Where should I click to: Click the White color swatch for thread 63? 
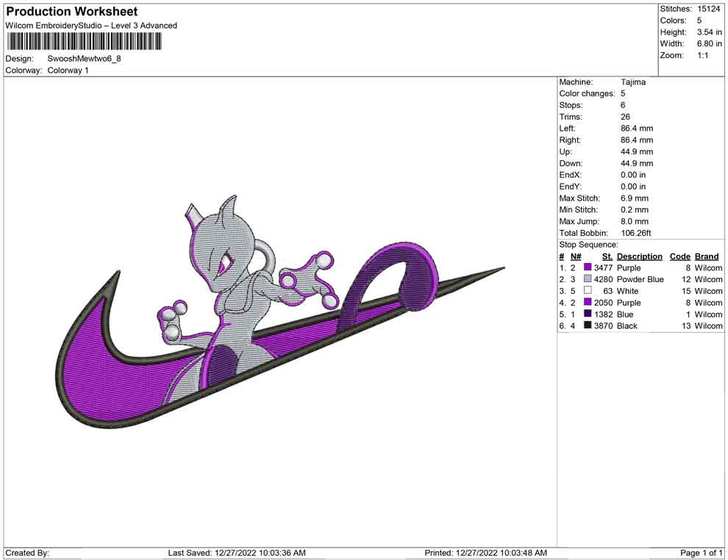click(588, 290)
